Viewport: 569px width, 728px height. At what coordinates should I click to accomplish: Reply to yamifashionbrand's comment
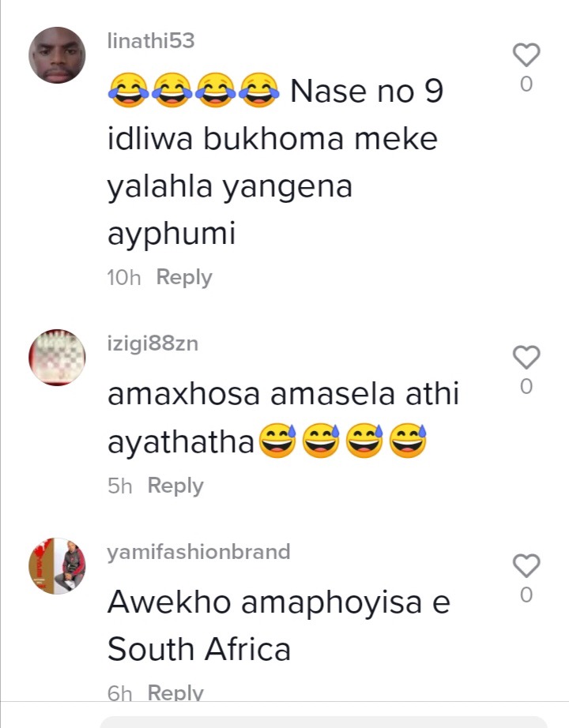tap(175, 692)
